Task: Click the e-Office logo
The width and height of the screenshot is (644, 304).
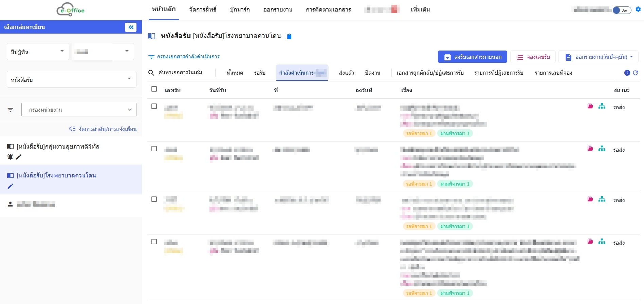Action: pos(70,9)
